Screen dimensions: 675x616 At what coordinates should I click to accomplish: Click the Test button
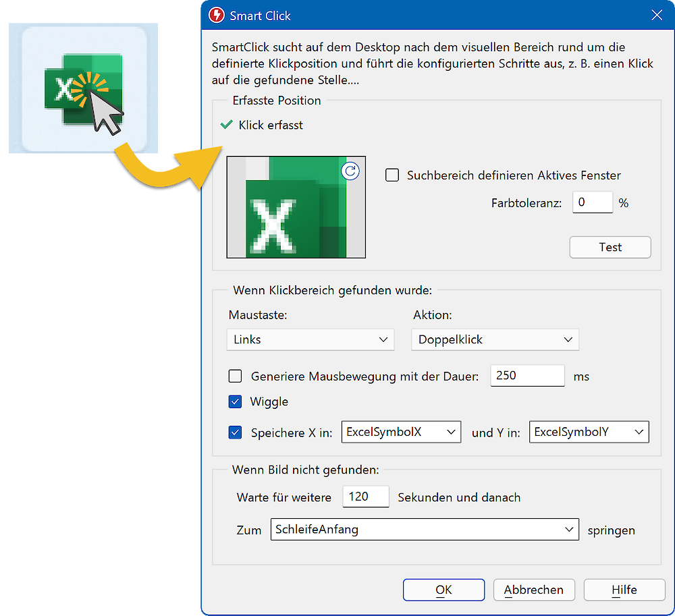coord(610,248)
